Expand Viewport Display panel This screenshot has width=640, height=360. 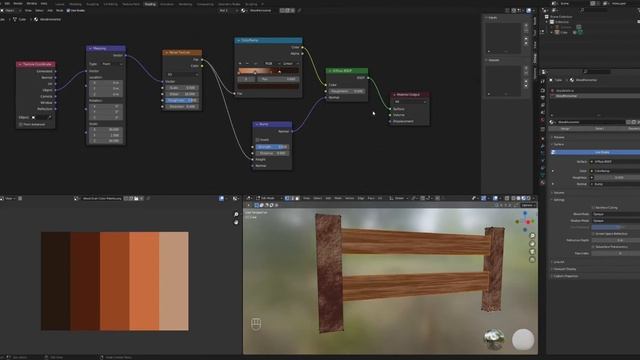pos(565,269)
